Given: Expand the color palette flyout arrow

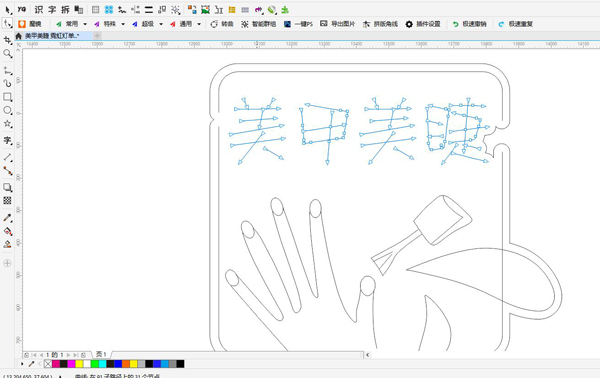Looking at the screenshot, I should [x=22, y=364].
